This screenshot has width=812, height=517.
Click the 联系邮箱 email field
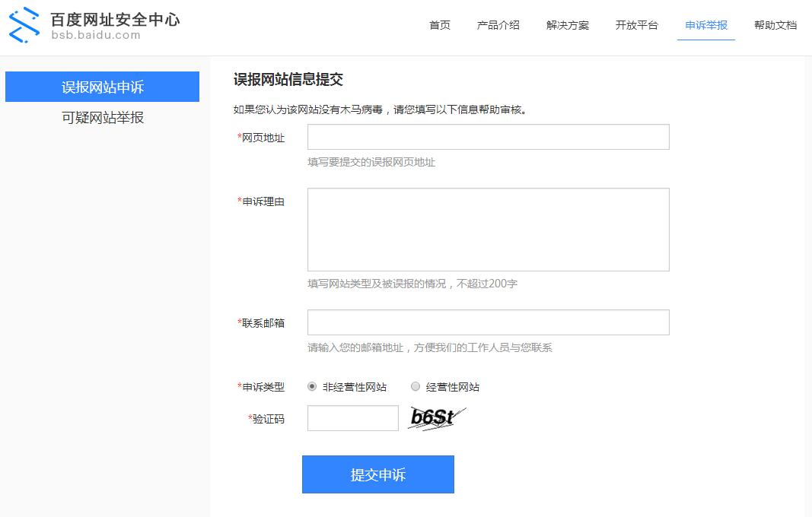tap(488, 322)
